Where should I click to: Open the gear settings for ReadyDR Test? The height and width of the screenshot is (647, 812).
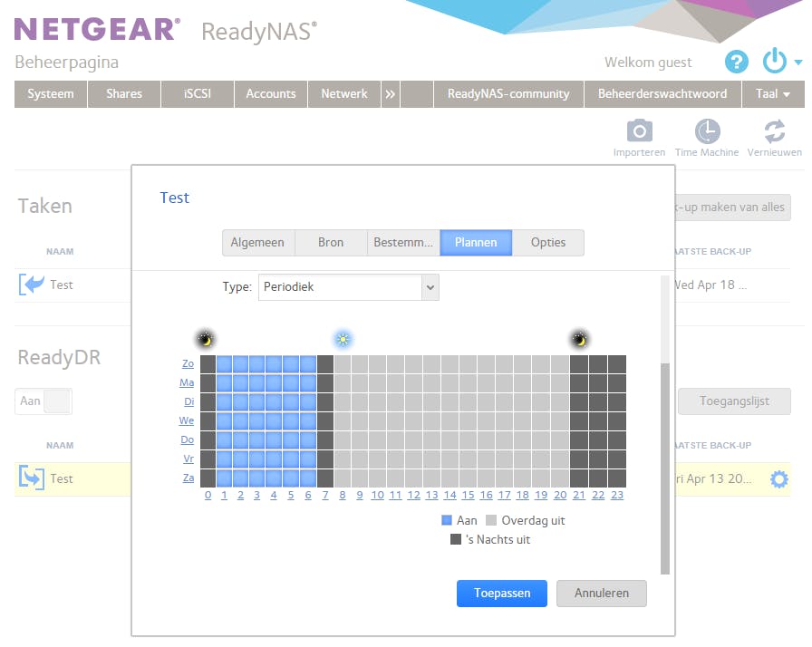coord(778,478)
